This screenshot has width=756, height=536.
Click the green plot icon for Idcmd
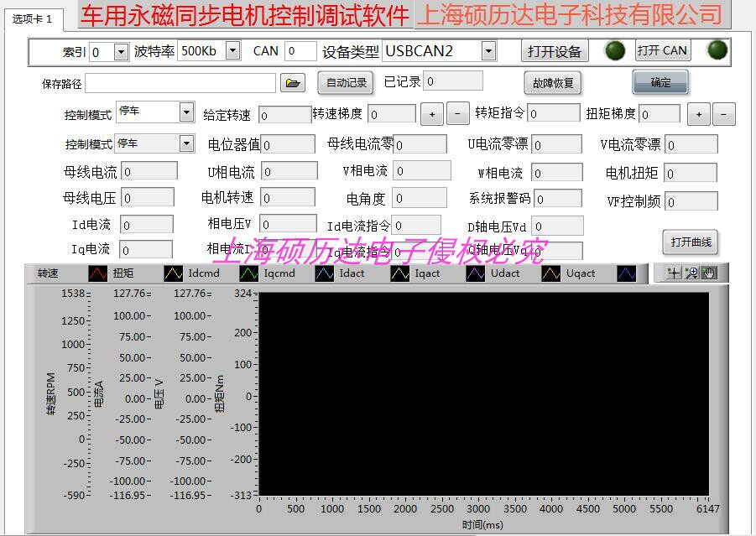click(x=249, y=273)
